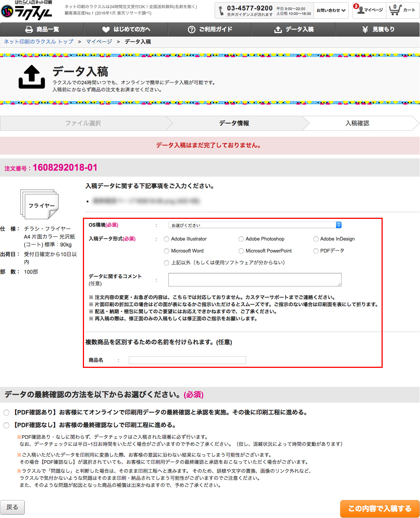420x518 pixels.
Task: Submit with この内容で入稿する button
Action: click(x=379, y=509)
